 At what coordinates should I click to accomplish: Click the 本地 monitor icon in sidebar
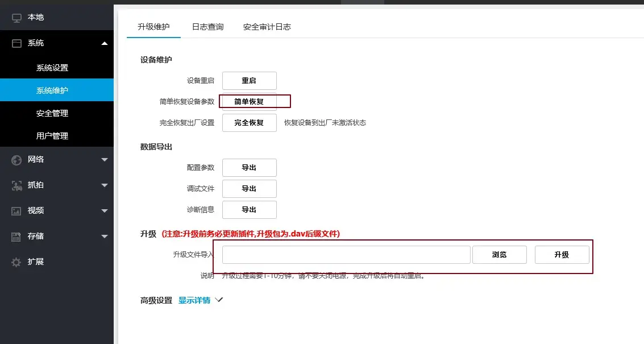[x=16, y=18]
